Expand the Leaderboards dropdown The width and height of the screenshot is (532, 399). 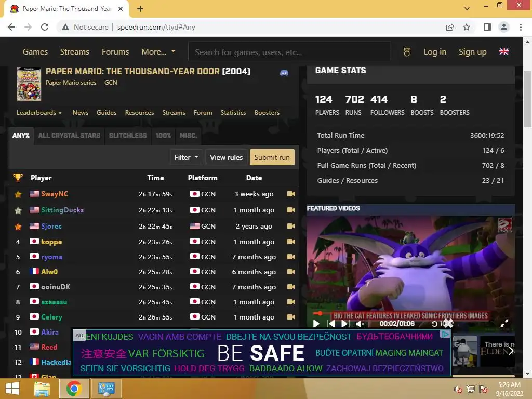tap(39, 113)
